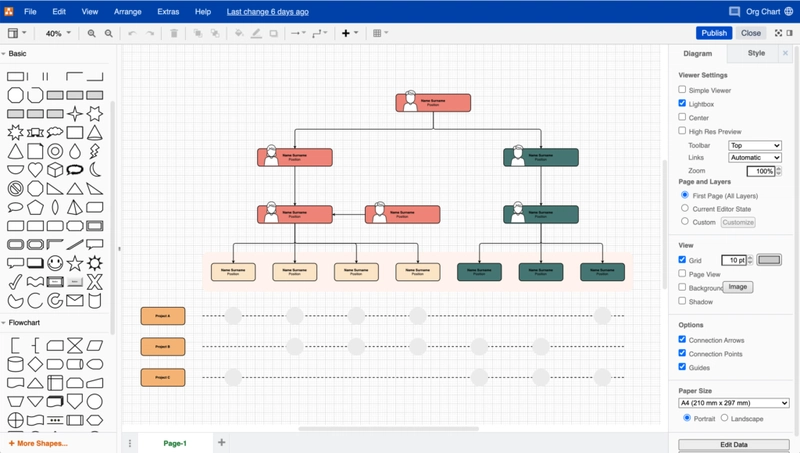Click the zoom in magnifier icon
This screenshot has width=800, height=453.
click(91, 33)
